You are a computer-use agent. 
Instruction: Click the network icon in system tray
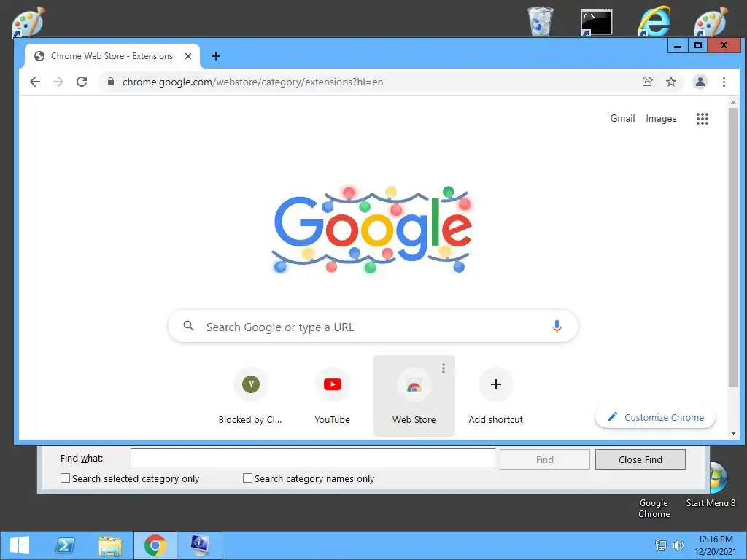[x=661, y=545]
